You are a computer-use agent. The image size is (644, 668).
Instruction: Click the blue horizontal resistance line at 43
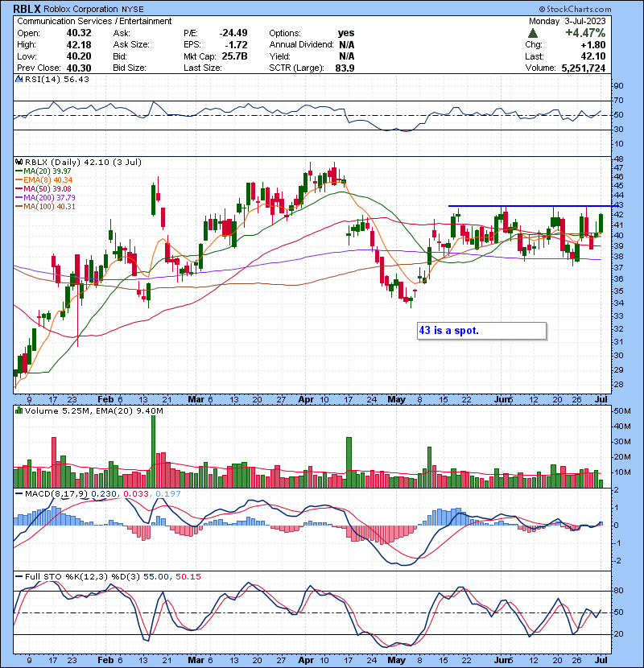tap(531, 207)
